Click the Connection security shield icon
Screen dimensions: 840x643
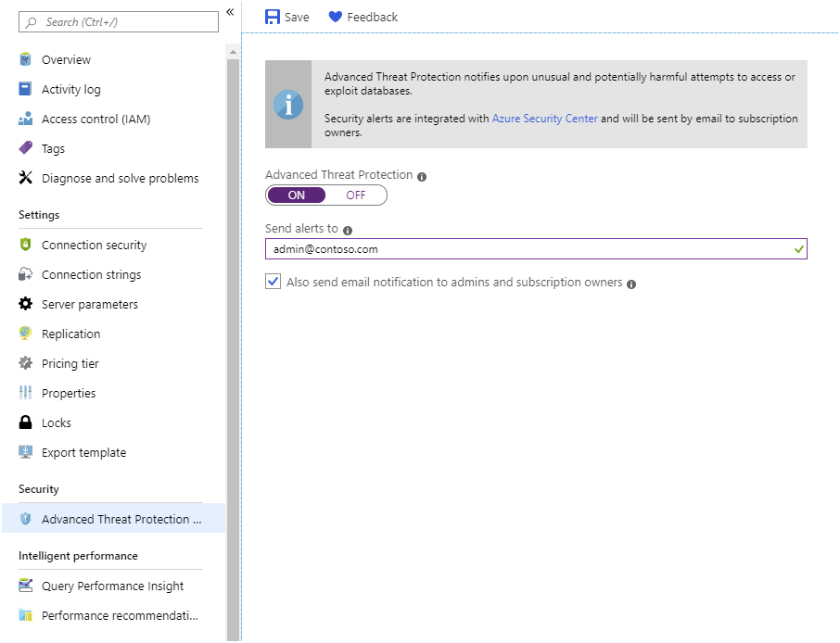pyautogui.click(x=25, y=245)
